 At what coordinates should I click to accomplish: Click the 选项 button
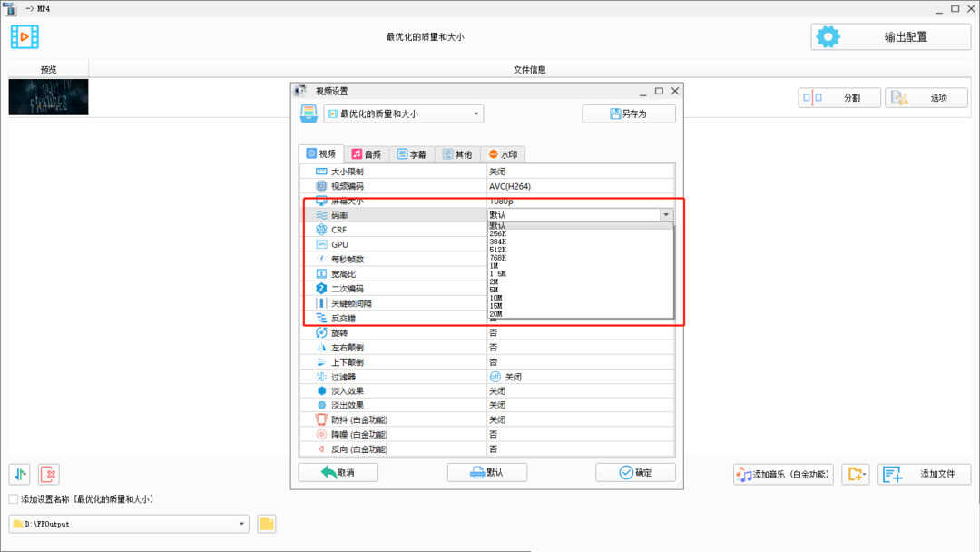pos(926,97)
